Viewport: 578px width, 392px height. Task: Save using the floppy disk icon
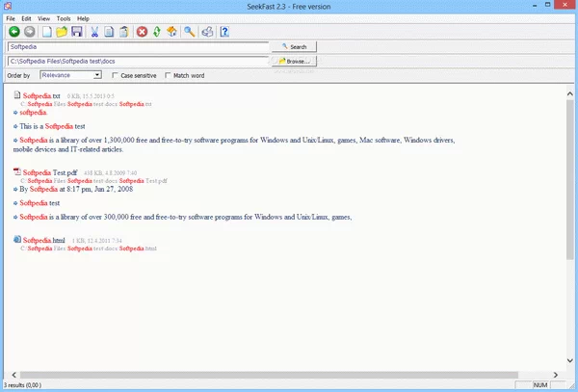[77, 32]
